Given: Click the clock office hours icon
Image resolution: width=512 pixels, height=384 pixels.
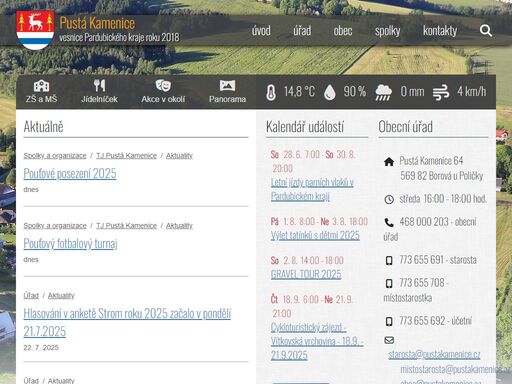Looking at the screenshot, I should [389, 200].
